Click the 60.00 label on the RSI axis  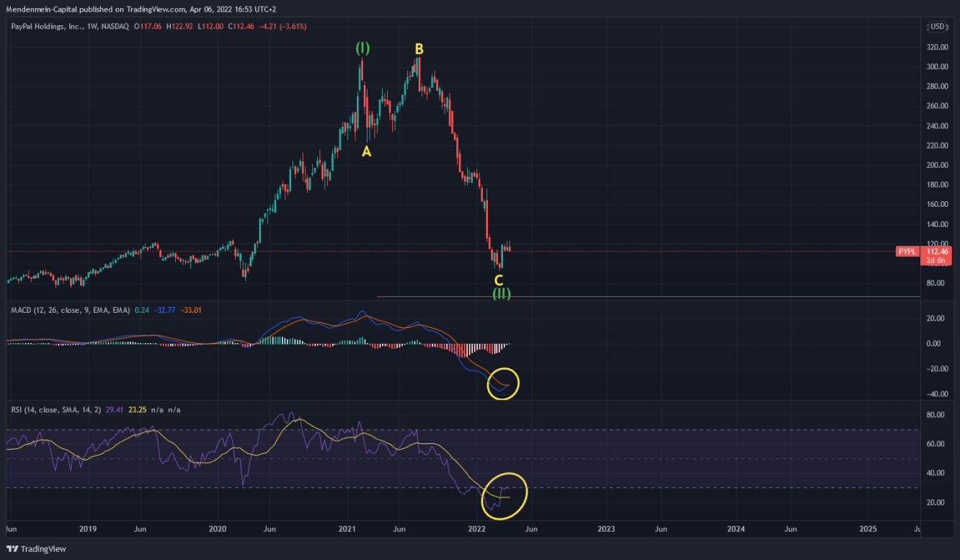pyautogui.click(x=936, y=444)
